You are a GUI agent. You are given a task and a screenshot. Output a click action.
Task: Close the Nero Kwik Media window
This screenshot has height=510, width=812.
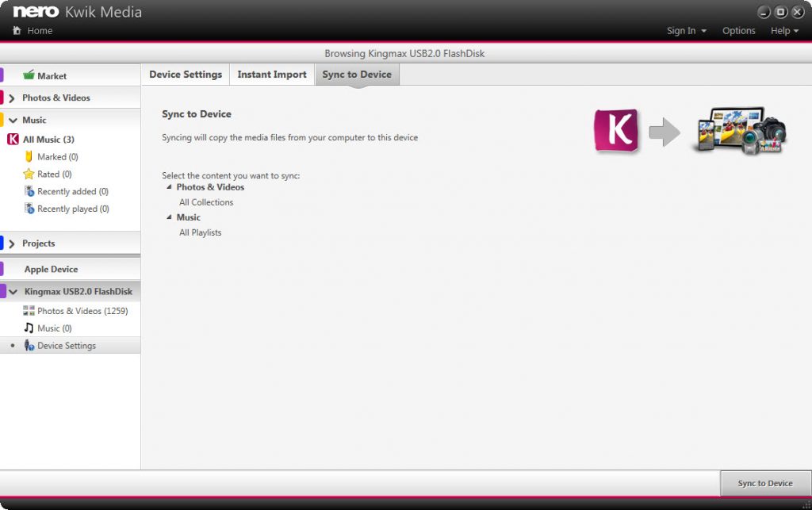(x=798, y=12)
